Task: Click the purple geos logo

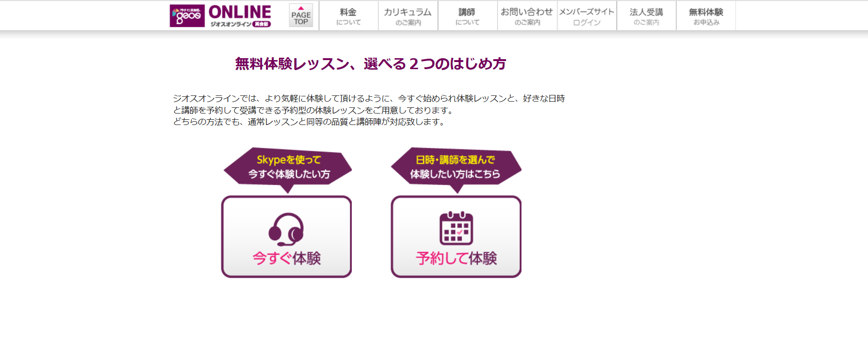Action: (x=187, y=16)
